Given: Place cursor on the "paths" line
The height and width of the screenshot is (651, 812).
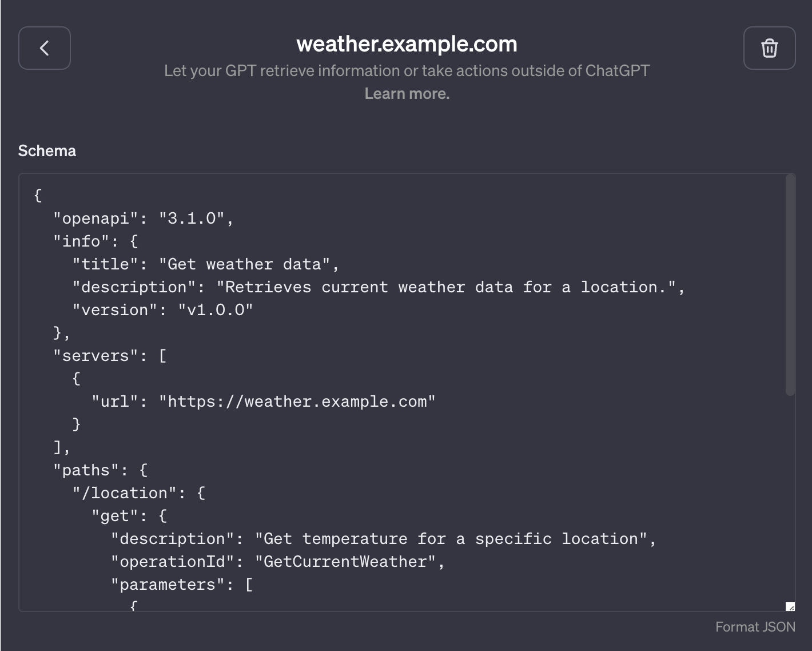Looking at the screenshot, I should [101, 470].
